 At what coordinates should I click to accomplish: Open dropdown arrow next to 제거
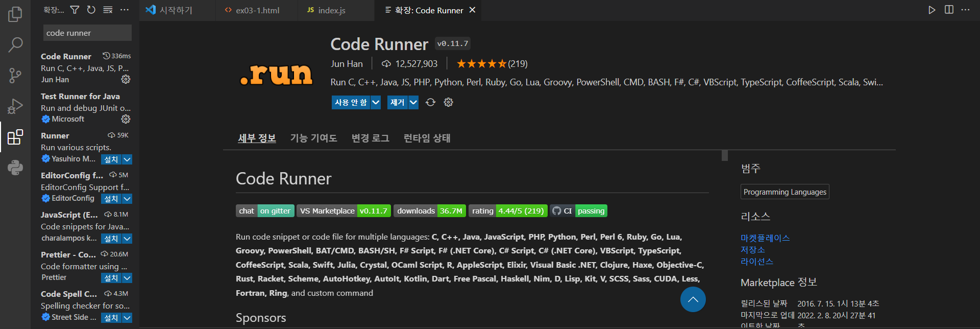[x=413, y=102]
